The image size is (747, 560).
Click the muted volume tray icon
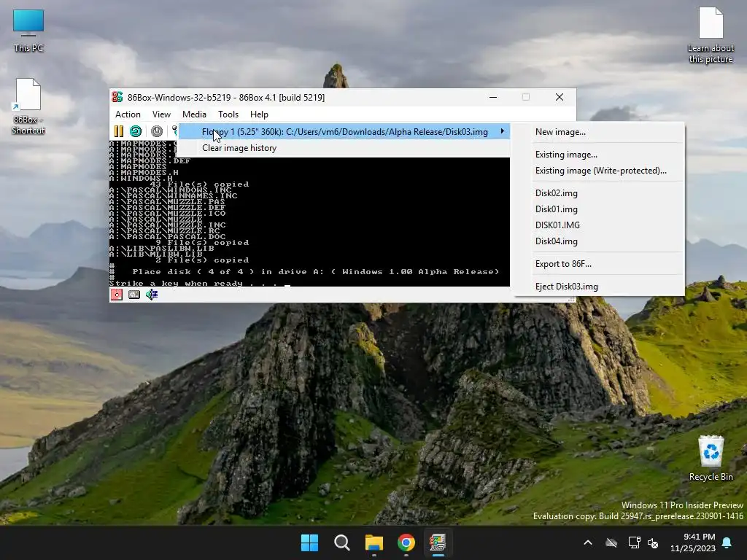click(x=653, y=542)
